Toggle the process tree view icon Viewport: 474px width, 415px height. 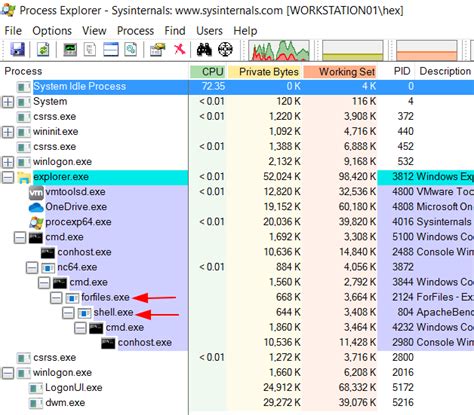[x=90, y=49]
